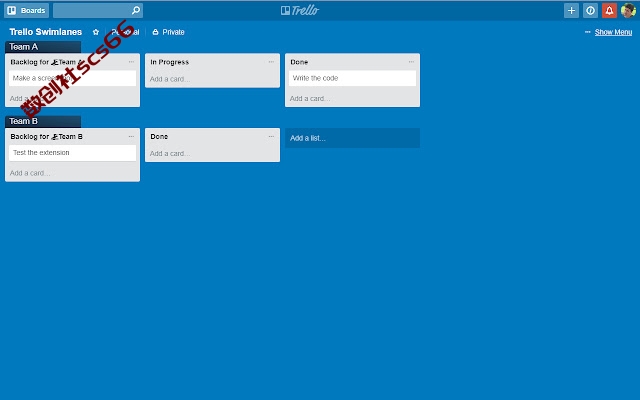Click Add a list

point(353,138)
